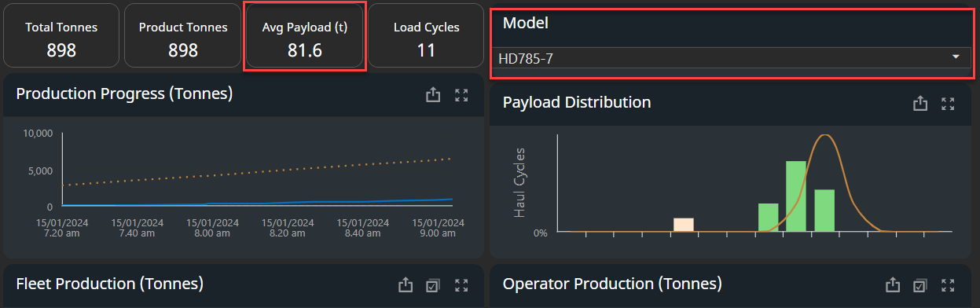
Task: Select the Product Tonnes 898 card
Action: pos(183,35)
